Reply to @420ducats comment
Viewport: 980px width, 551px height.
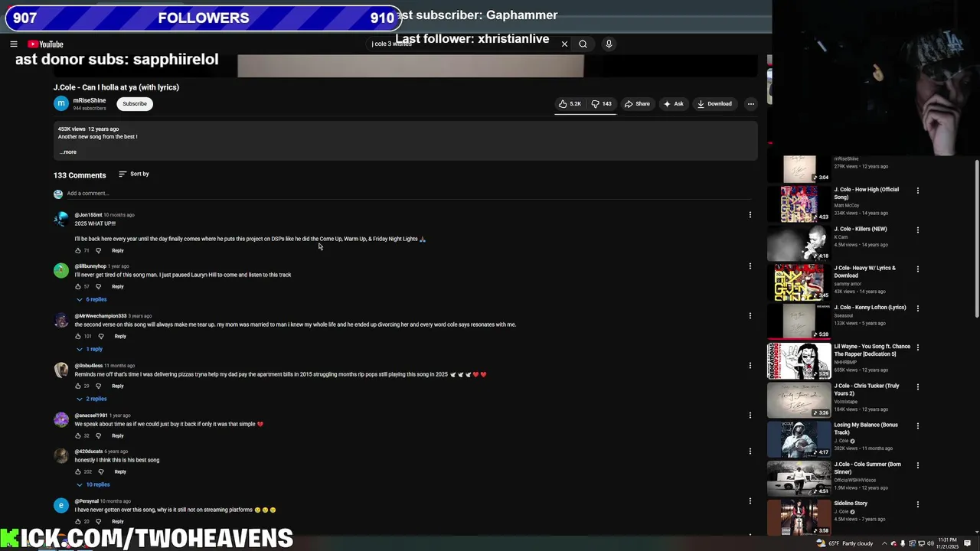(x=120, y=472)
